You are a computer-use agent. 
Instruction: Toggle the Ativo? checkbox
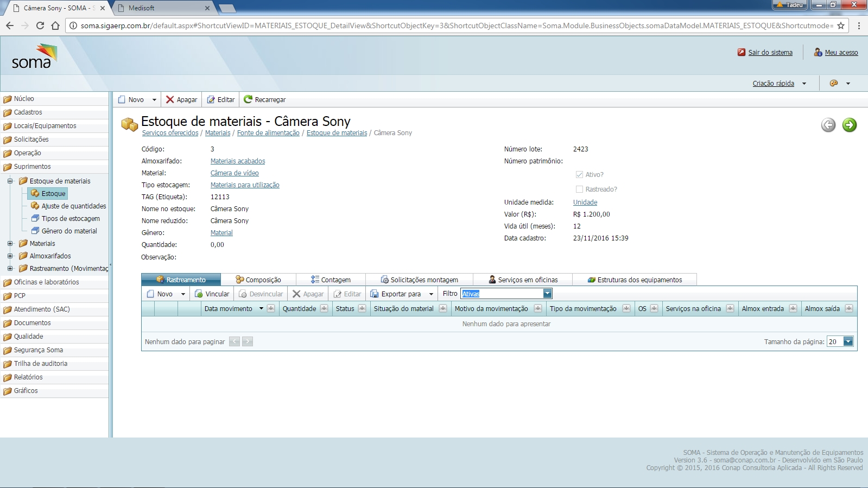coord(579,175)
